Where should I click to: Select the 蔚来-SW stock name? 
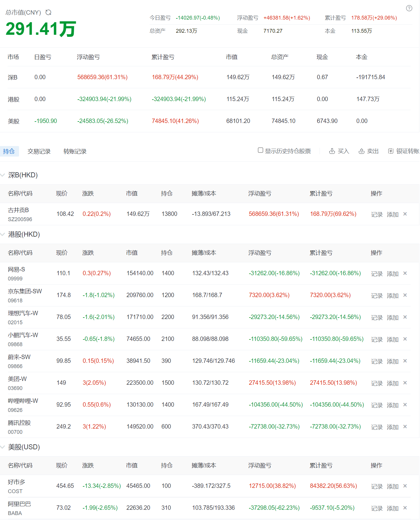[x=19, y=357]
